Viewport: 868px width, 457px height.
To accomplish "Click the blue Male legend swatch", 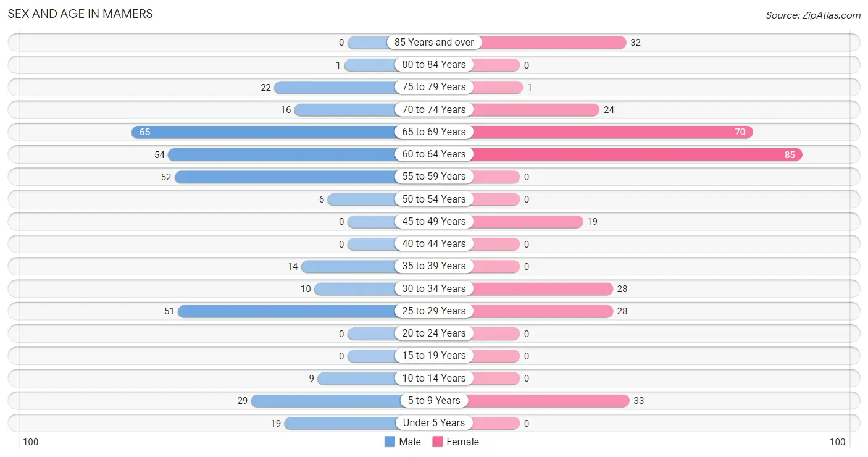I will coord(390,442).
